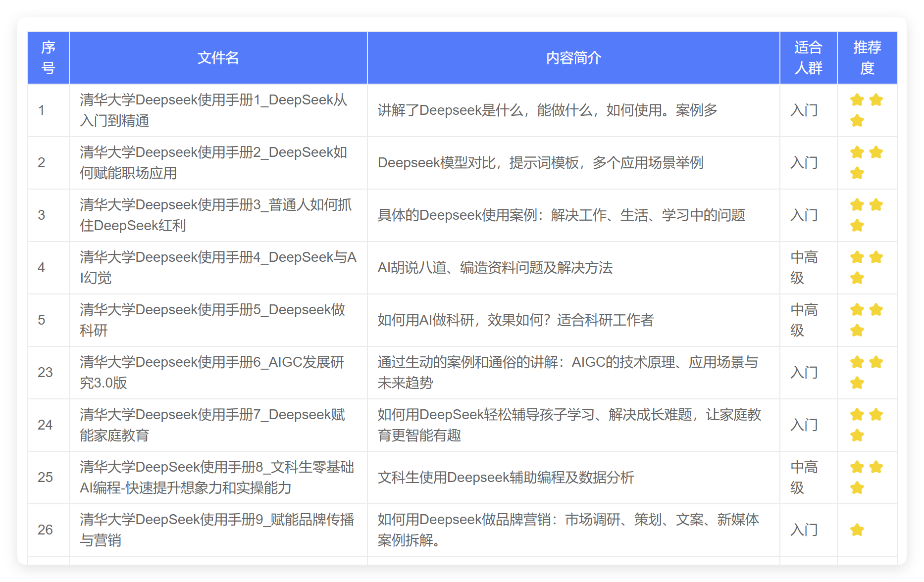Viewport: 924px width, 582px height.
Task: Select file name 清华大学Deepseek使用手册2 如何赋能职场应用
Action: tap(214, 163)
